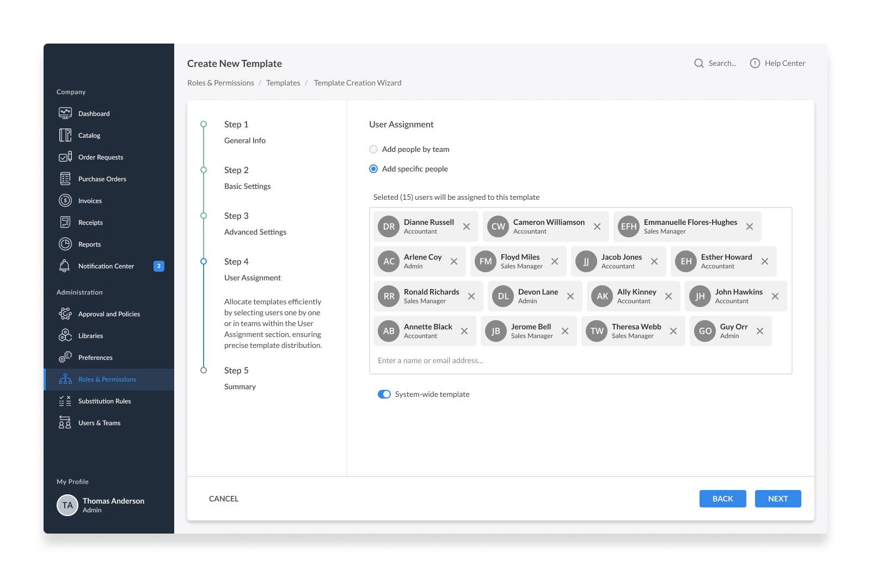Click the Step 5 progress marker circle
Screen dimensions: 871x588
coord(204,370)
